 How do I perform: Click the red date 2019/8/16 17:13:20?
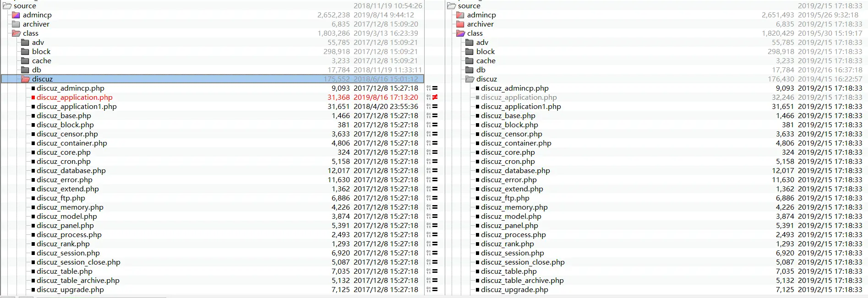(386, 98)
